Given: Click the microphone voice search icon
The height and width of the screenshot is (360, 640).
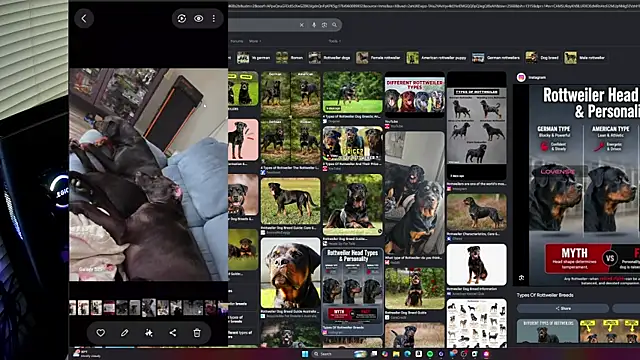Looking at the screenshot, I should [x=314, y=25].
